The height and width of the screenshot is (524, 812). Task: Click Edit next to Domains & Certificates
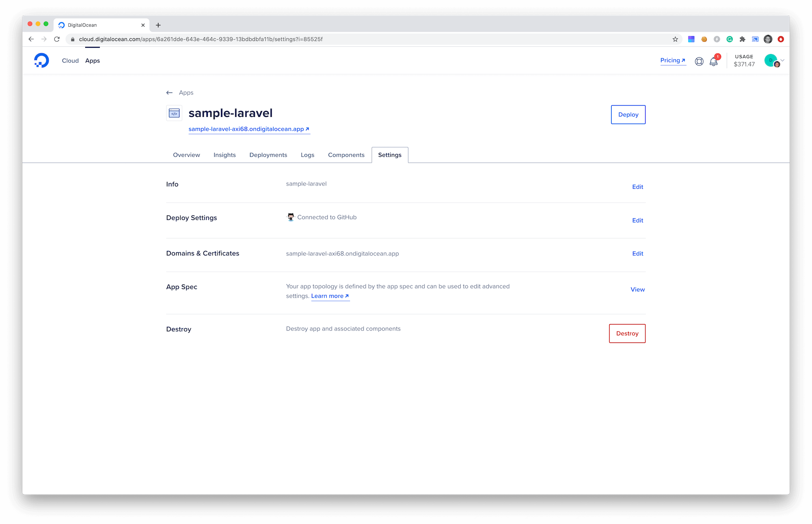[x=638, y=253]
